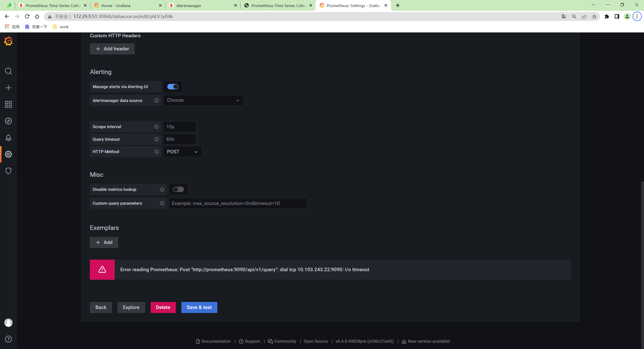Click the Add header button
Screen dimensions: 644x349
pyautogui.click(x=112, y=49)
